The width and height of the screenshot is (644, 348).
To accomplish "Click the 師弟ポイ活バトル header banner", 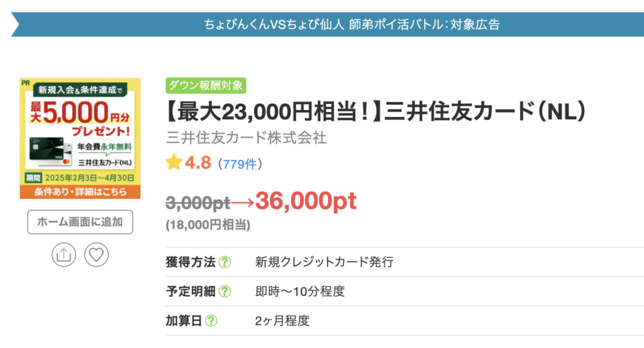I will [327, 25].
